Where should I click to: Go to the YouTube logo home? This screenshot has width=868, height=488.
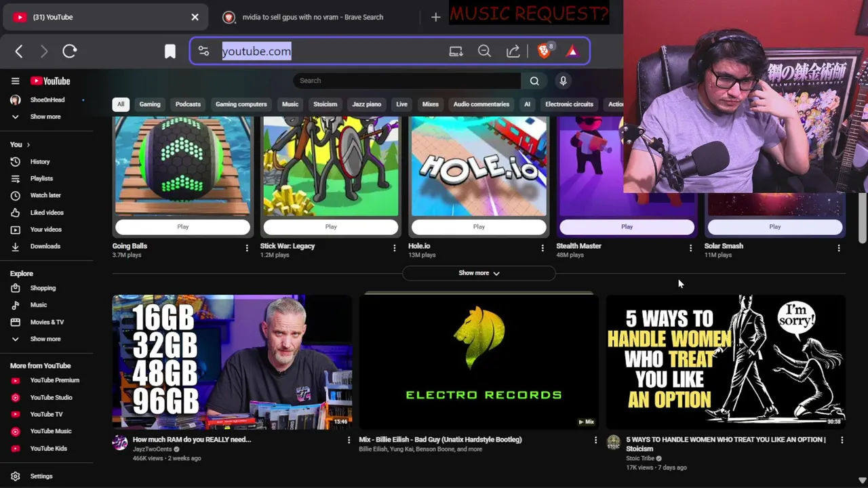pyautogui.click(x=50, y=81)
